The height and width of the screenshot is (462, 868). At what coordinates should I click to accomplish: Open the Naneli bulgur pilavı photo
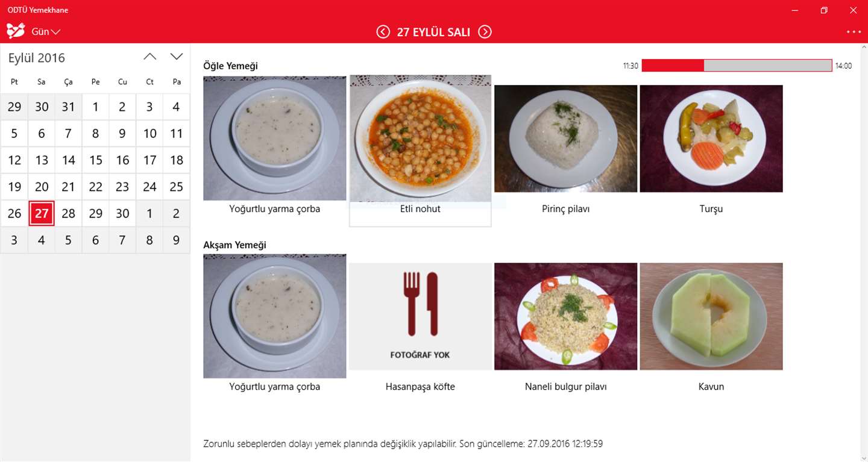click(x=565, y=316)
